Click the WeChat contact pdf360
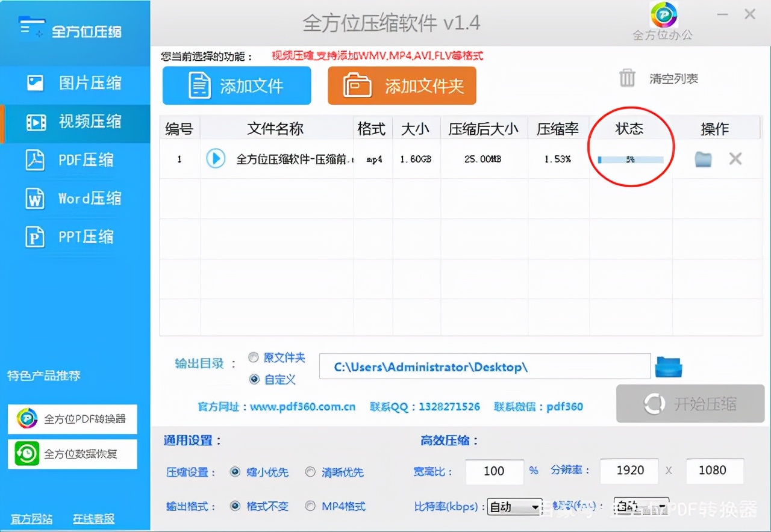Image resolution: width=771 pixels, height=532 pixels. tap(565, 407)
